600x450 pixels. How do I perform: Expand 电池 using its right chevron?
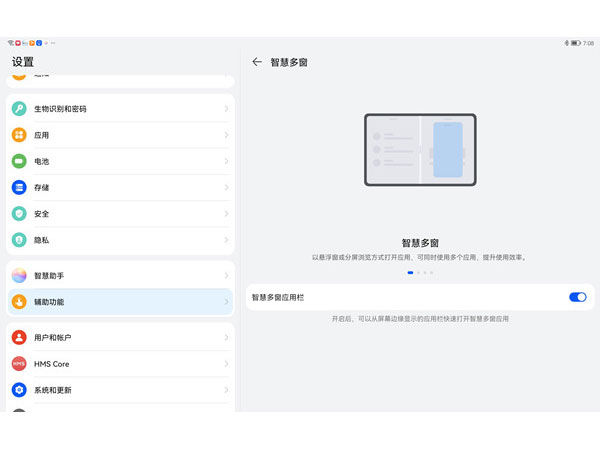click(226, 161)
